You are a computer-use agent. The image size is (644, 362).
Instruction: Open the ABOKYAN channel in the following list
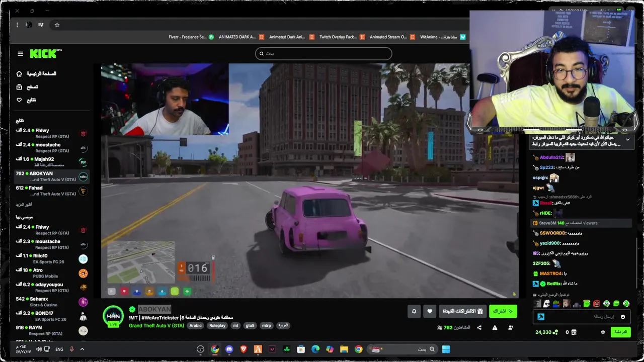(x=52, y=176)
